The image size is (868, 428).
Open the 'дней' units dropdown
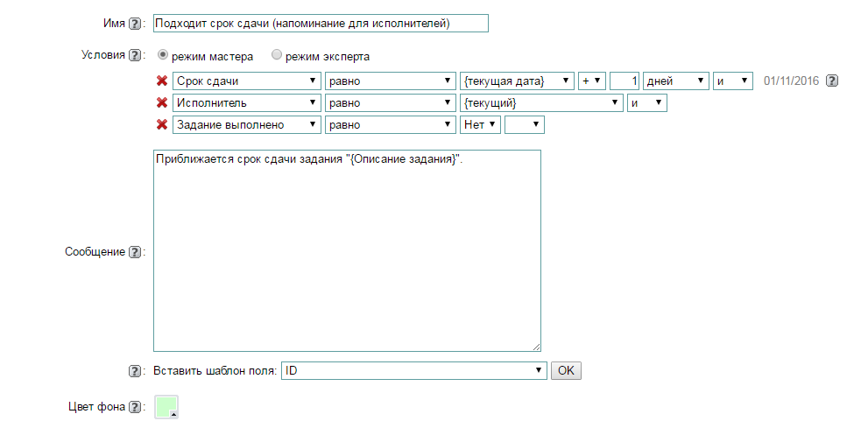(x=674, y=81)
